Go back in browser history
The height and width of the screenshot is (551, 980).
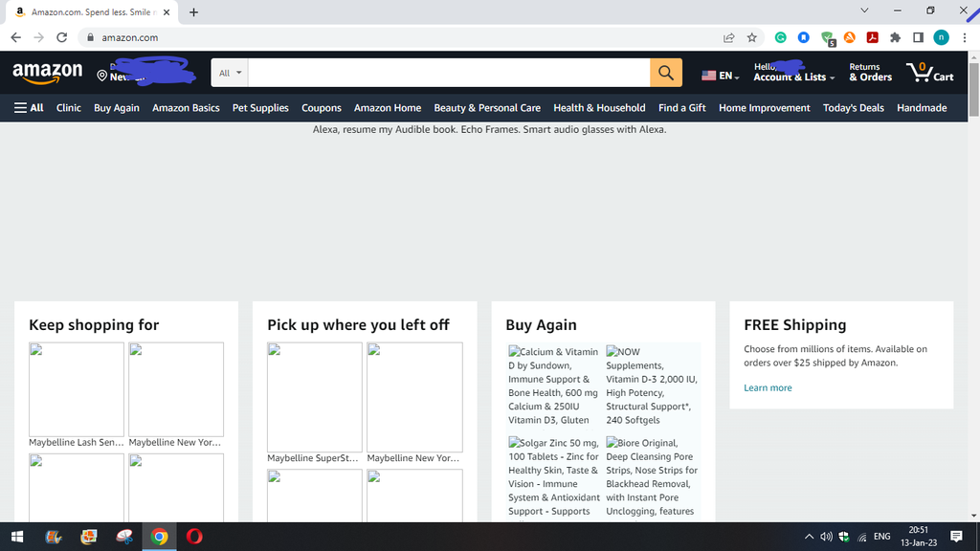[15, 37]
